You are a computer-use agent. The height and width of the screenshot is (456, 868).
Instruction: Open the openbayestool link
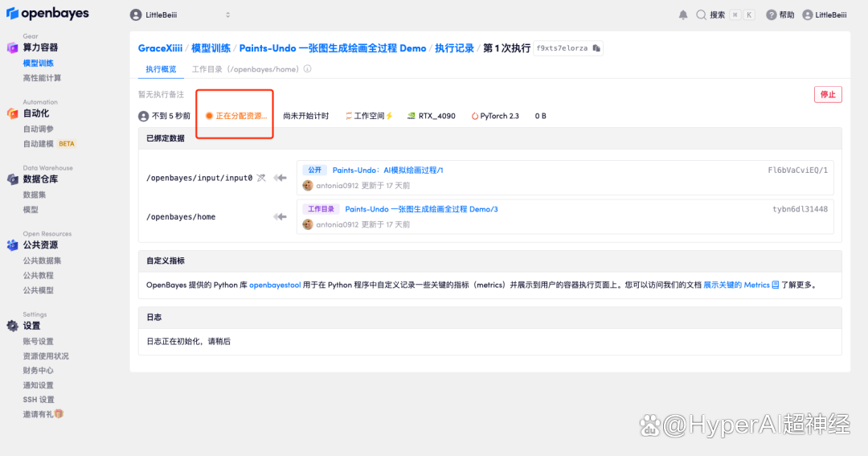coord(275,285)
